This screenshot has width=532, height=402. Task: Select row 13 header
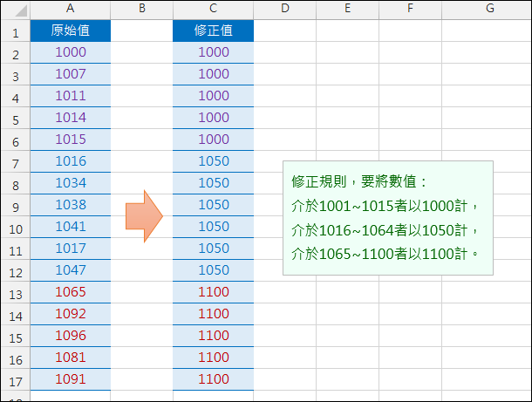click(x=16, y=293)
